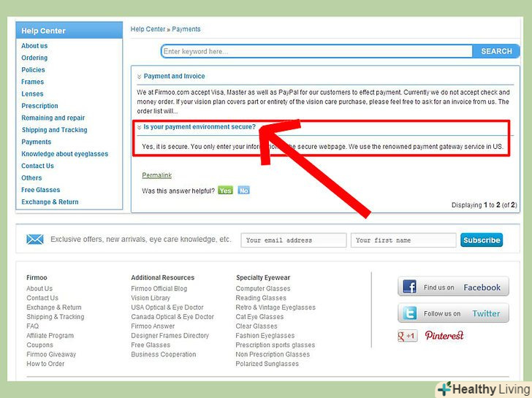
Task: Open How to Order footer link
Action: click(45, 364)
